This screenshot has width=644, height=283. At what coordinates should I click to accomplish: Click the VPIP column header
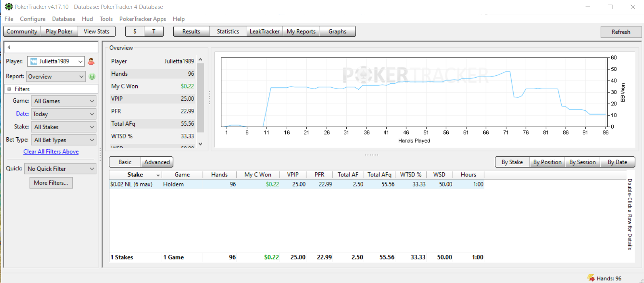(x=293, y=175)
